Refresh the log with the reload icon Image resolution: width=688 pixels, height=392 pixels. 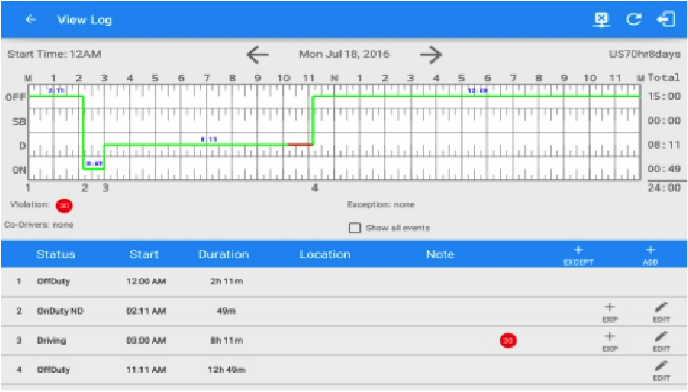pyautogui.click(x=634, y=19)
